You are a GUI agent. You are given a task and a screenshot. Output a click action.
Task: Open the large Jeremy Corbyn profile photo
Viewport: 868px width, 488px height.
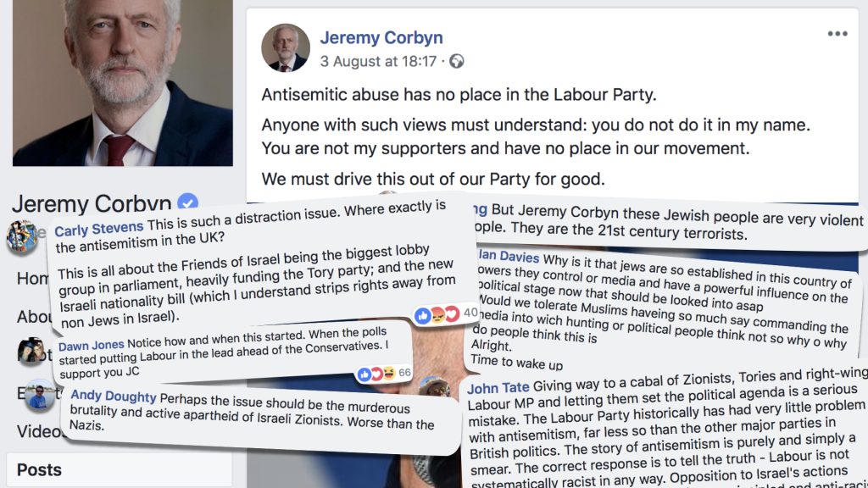[123, 83]
